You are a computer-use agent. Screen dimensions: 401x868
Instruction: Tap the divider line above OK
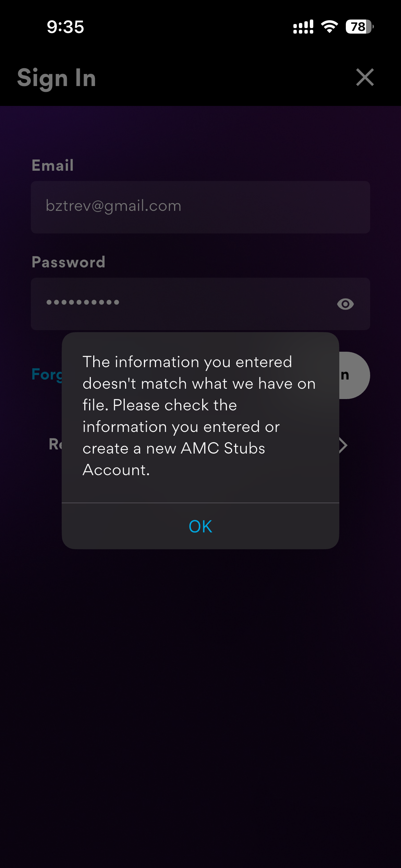(200, 503)
